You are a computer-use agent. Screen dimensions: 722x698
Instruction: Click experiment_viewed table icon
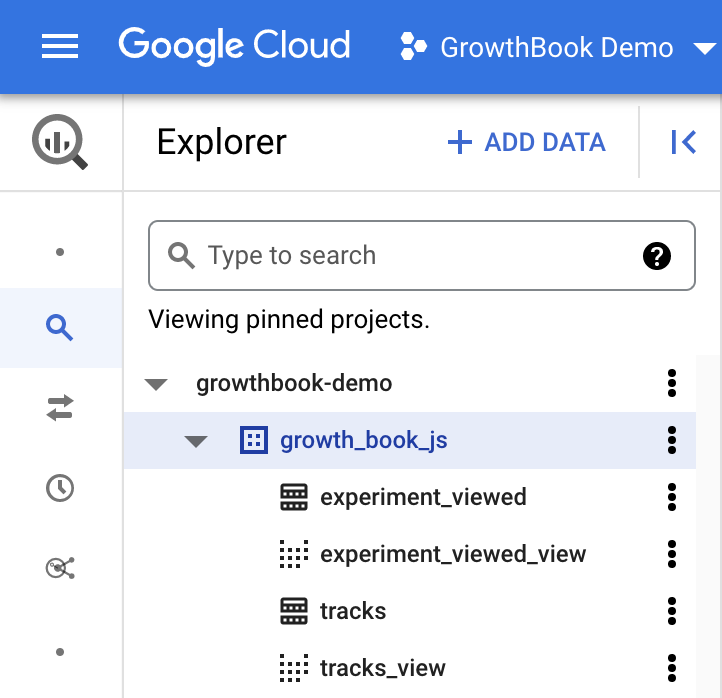(294, 497)
